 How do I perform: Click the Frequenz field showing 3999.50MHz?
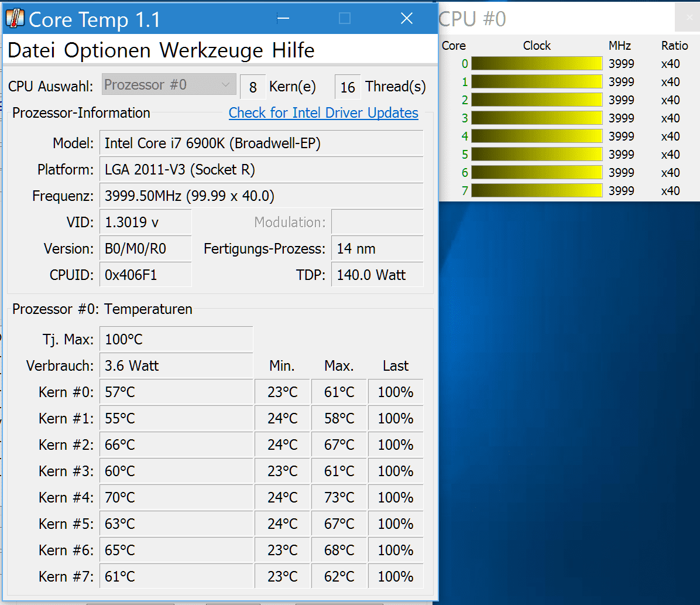click(x=261, y=196)
